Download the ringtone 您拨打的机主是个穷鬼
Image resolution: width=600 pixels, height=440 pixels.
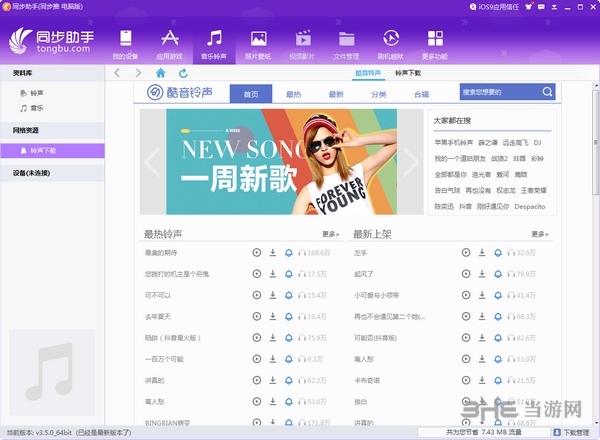coord(273,274)
